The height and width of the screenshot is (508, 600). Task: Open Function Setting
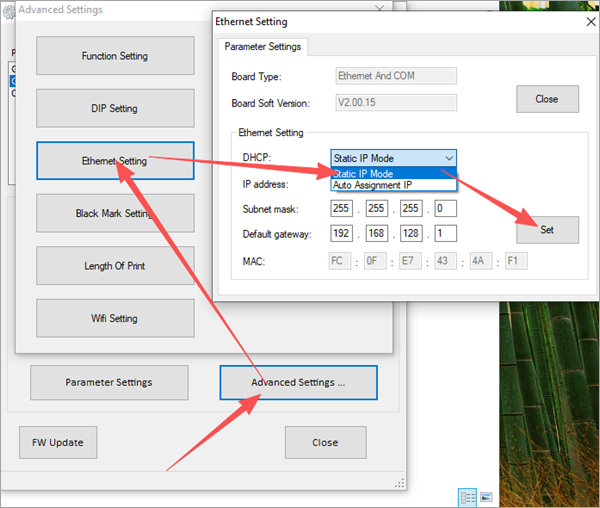pyautogui.click(x=114, y=56)
